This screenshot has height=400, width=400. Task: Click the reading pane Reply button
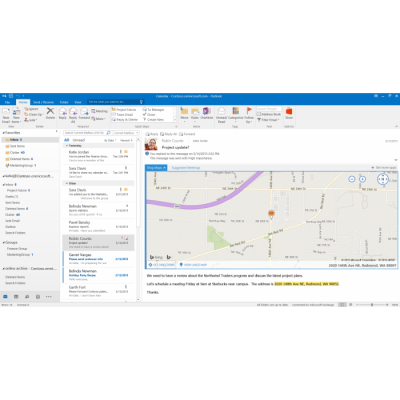tap(152, 134)
